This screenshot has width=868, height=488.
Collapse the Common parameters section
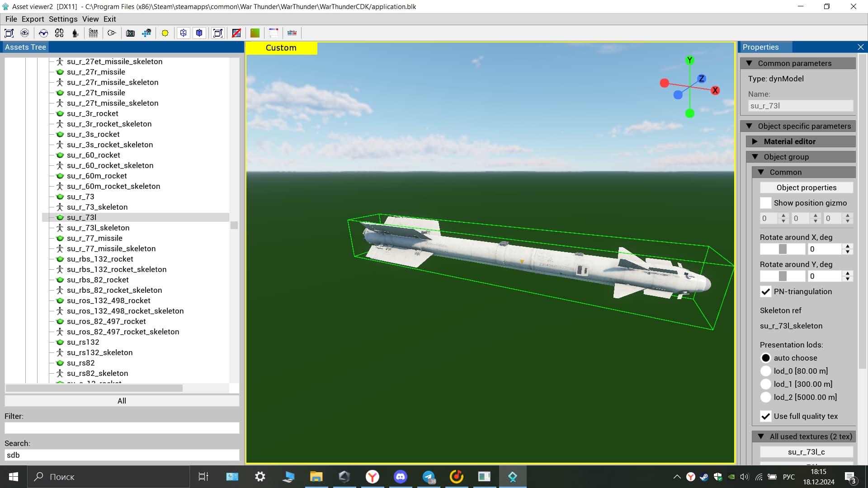(798, 63)
